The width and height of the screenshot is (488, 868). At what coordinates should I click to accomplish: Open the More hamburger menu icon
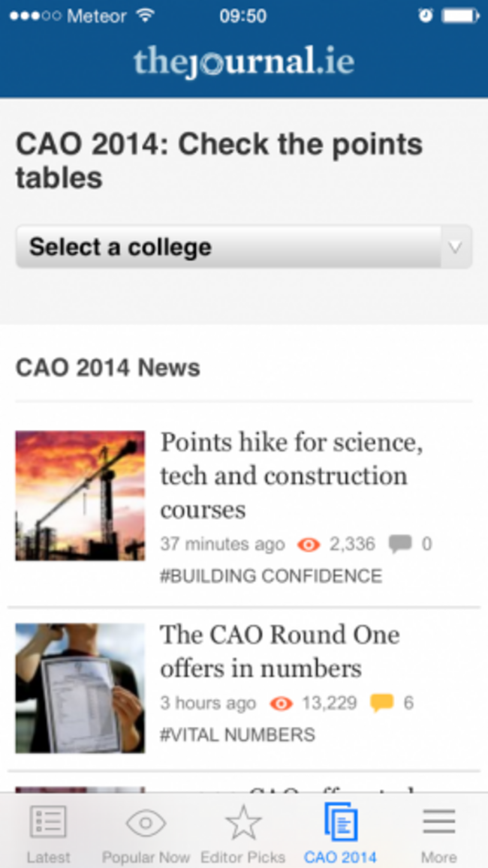pos(438,823)
